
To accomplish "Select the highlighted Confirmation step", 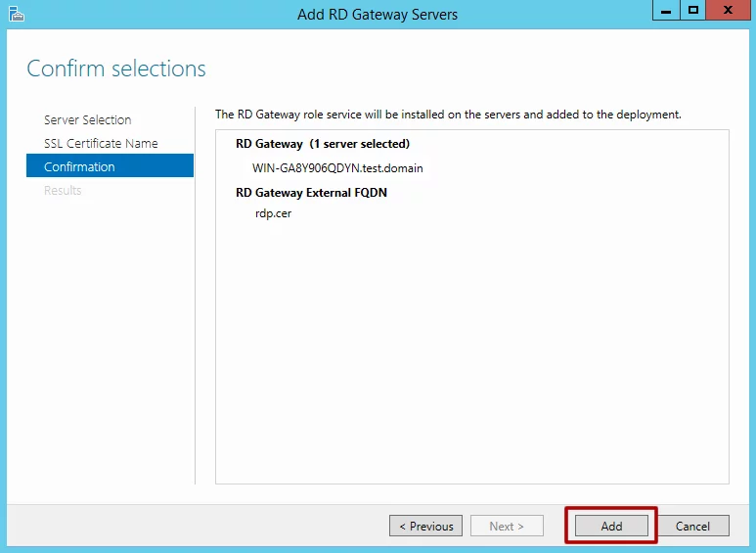I will coord(79,166).
